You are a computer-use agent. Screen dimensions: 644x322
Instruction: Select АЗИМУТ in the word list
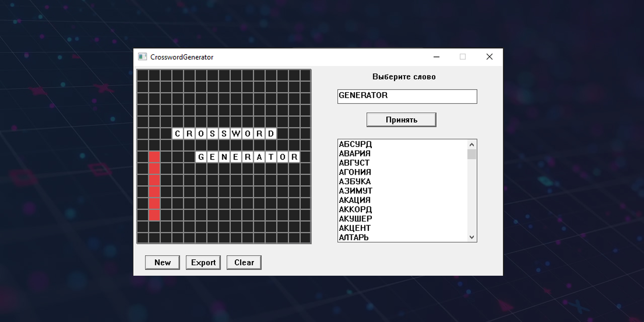click(x=355, y=191)
